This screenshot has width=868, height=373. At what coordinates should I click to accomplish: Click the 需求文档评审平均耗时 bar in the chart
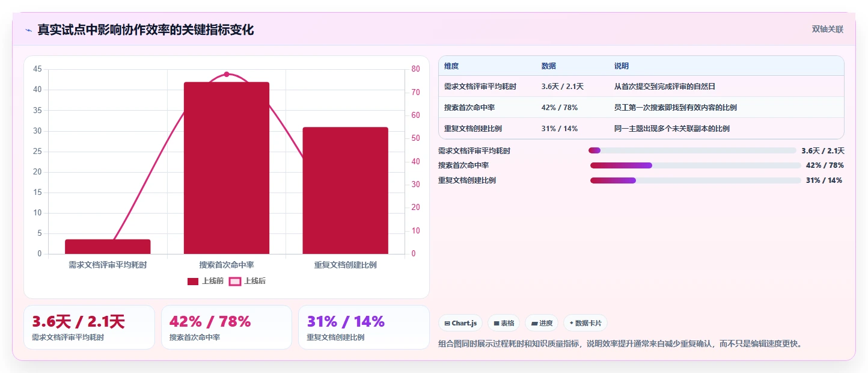pyautogui.click(x=108, y=247)
